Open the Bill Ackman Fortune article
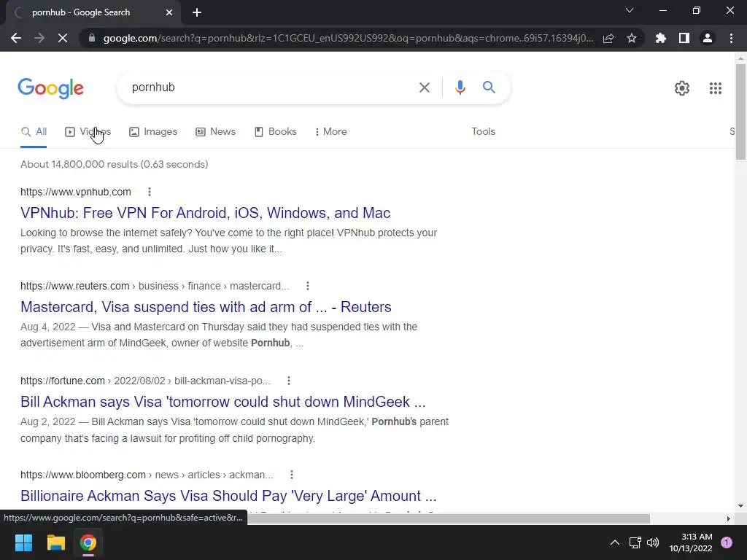Viewport: 747px width, 560px height. pos(223,402)
